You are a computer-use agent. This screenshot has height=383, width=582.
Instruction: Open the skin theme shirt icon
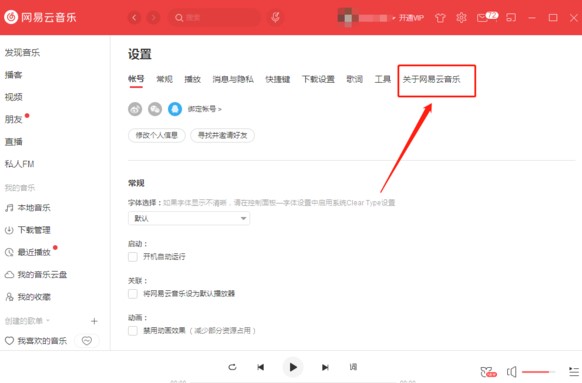440,18
